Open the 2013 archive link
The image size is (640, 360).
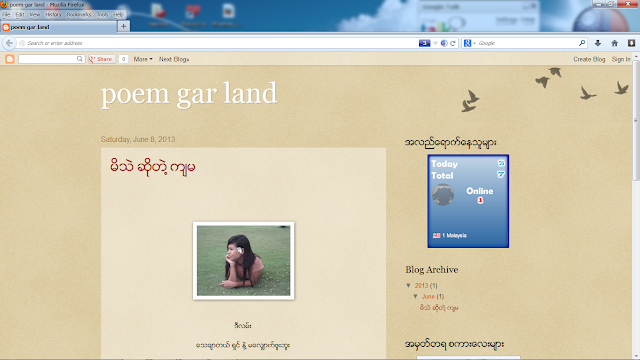click(x=422, y=286)
